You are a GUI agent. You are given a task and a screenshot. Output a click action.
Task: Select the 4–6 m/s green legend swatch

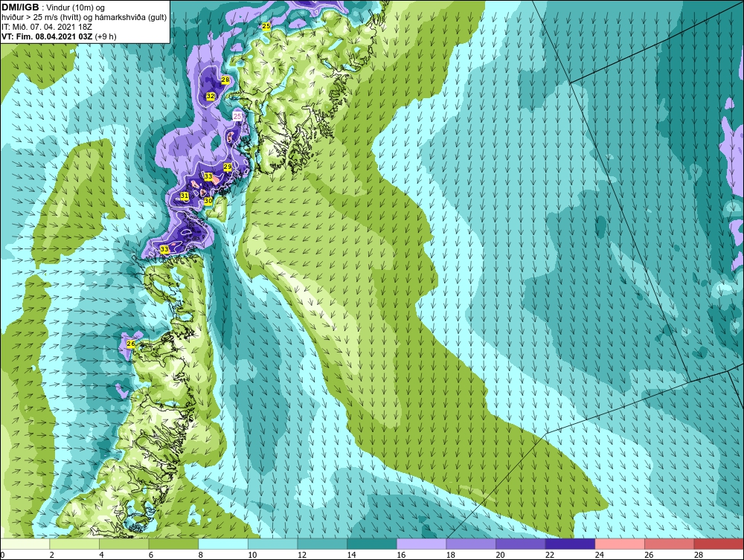pos(124,544)
